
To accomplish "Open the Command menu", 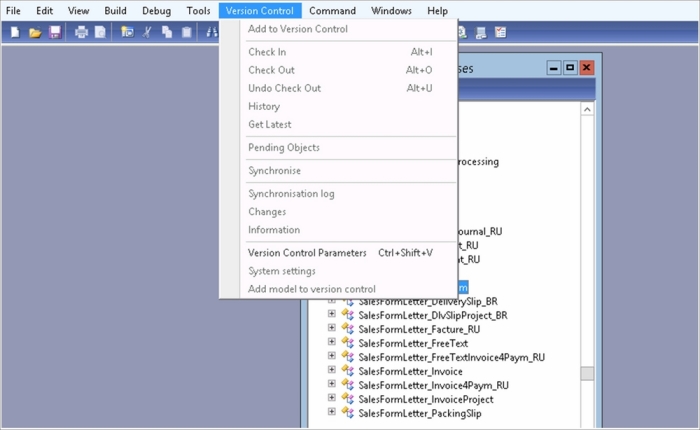I will 332,11.
